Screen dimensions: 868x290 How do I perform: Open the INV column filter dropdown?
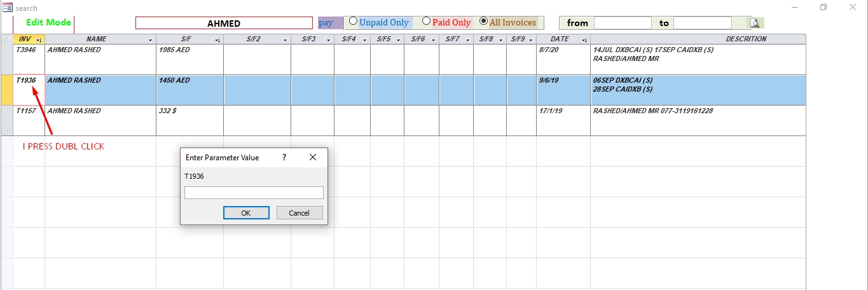pyautogui.click(x=39, y=39)
